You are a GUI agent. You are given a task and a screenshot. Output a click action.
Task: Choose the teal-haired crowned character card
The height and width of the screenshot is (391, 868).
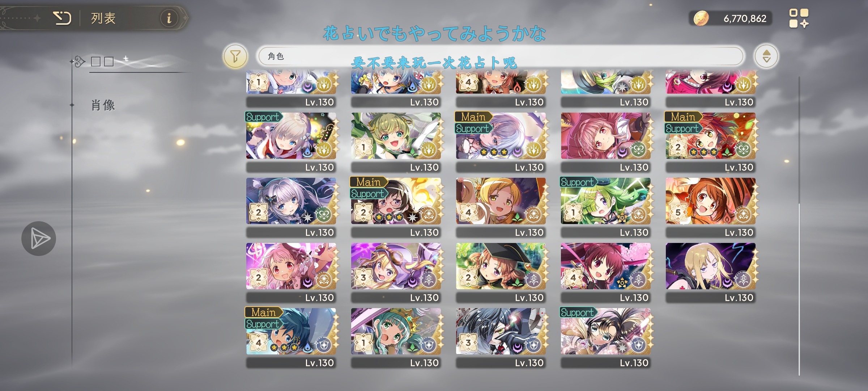coord(396,338)
